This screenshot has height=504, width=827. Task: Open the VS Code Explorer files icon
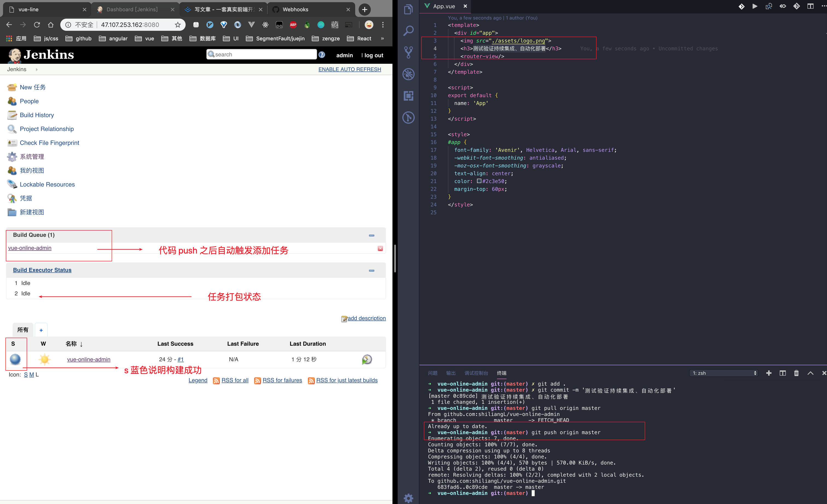[x=408, y=9]
